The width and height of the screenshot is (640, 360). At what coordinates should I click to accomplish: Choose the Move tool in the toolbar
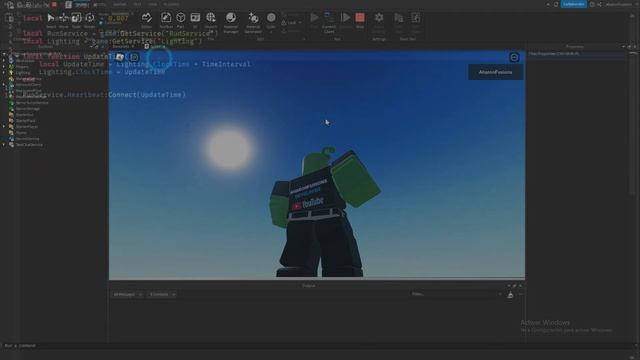tap(63, 20)
